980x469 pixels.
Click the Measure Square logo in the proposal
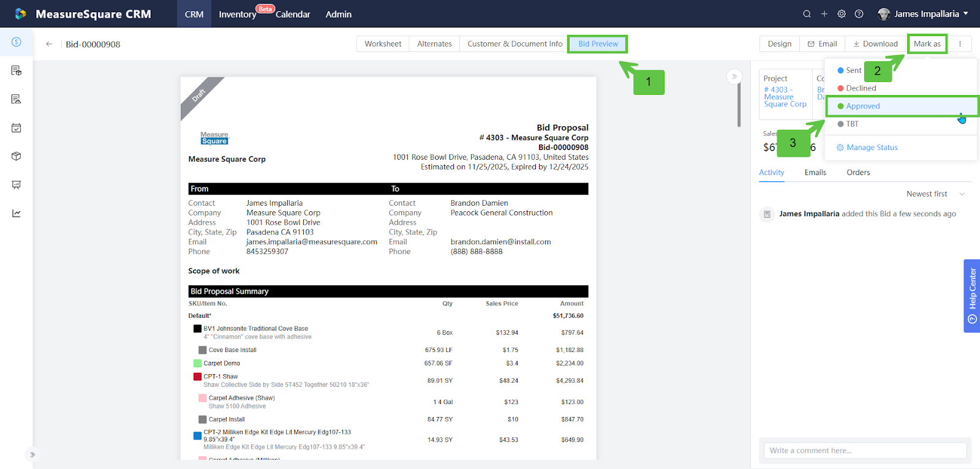pyautogui.click(x=214, y=138)
